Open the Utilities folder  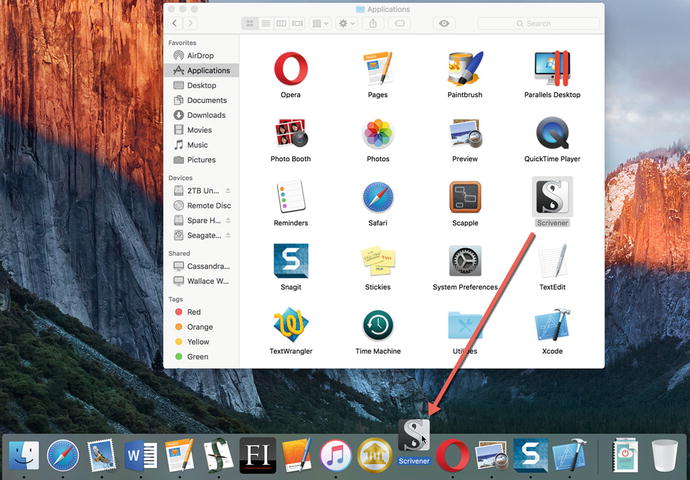click(x=465, y=325)
